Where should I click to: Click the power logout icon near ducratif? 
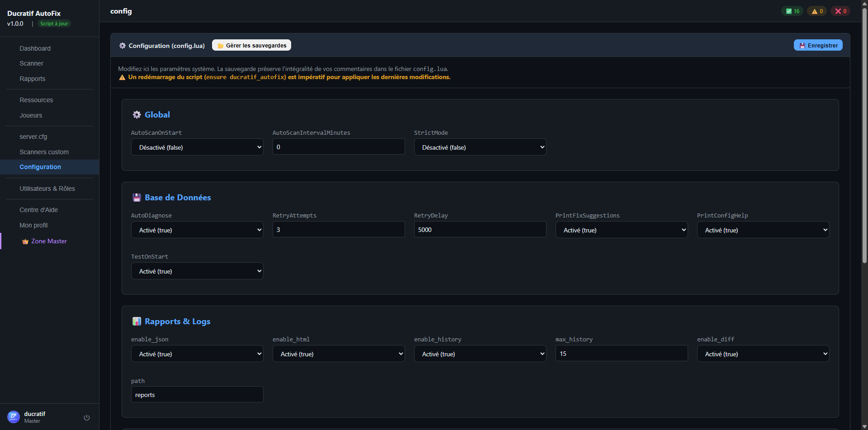tap(86, 417)
